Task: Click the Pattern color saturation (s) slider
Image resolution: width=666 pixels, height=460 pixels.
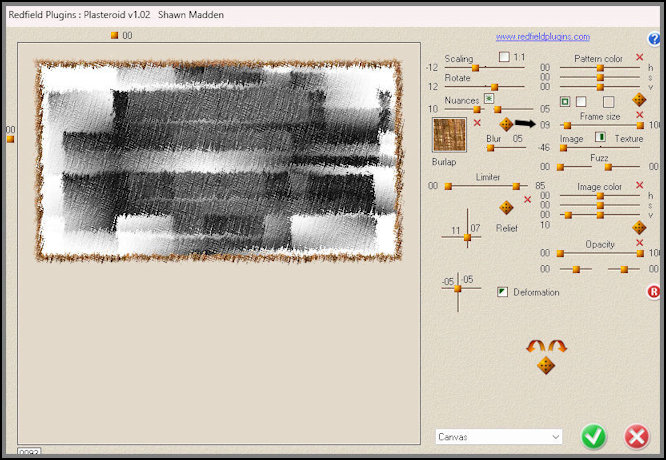Action: pos(600,77)
